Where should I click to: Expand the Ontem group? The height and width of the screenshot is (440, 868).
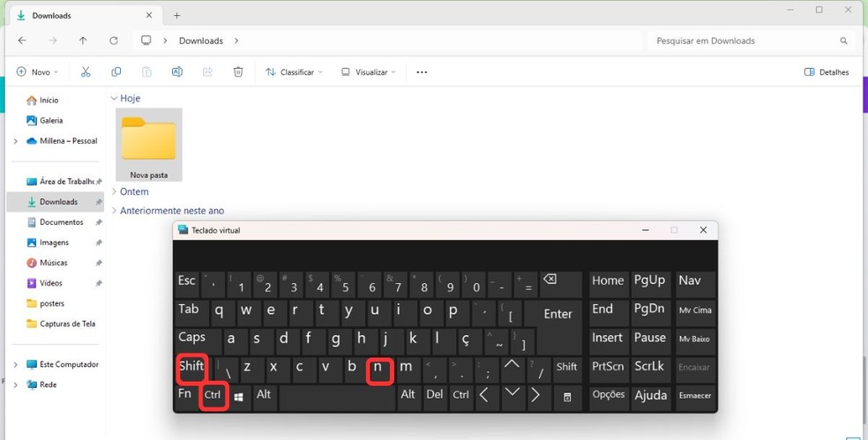pos(114,191)
